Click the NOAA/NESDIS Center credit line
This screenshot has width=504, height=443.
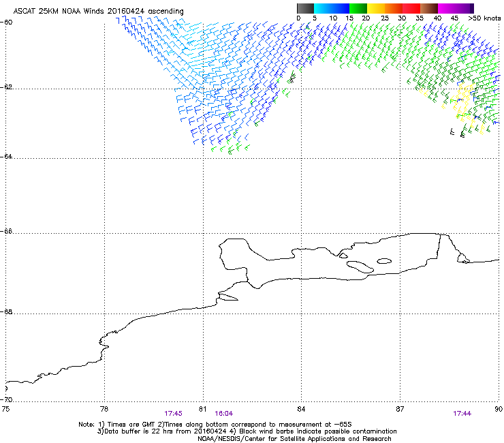294,438
